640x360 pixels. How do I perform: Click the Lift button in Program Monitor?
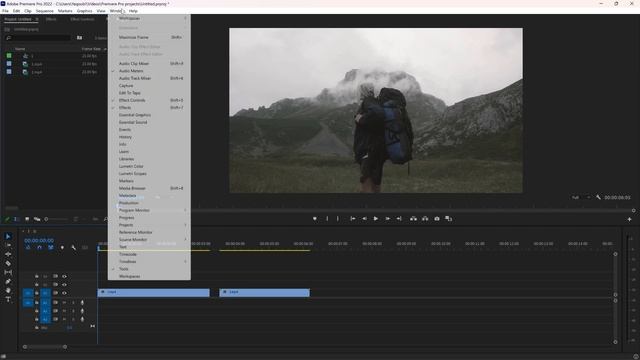413,219
